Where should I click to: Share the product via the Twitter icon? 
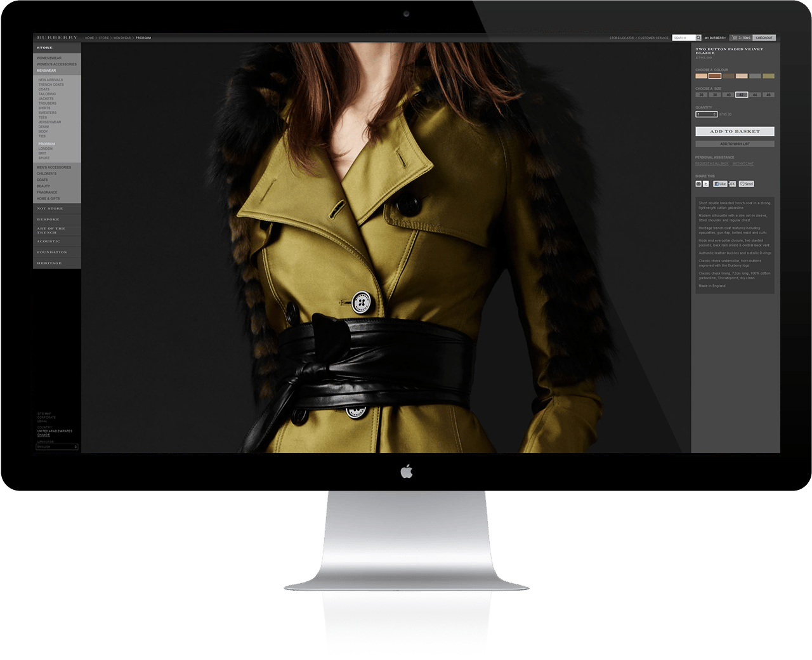(706, 184)
